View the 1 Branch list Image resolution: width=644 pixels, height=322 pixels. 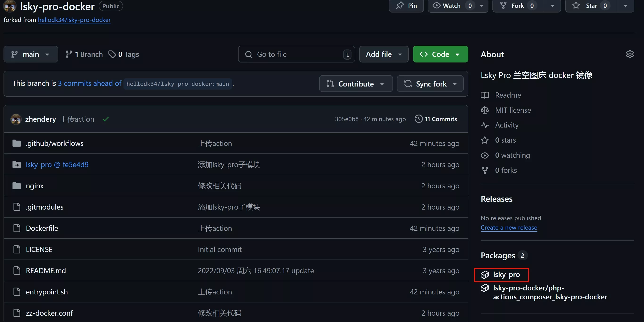click(84, 54)
